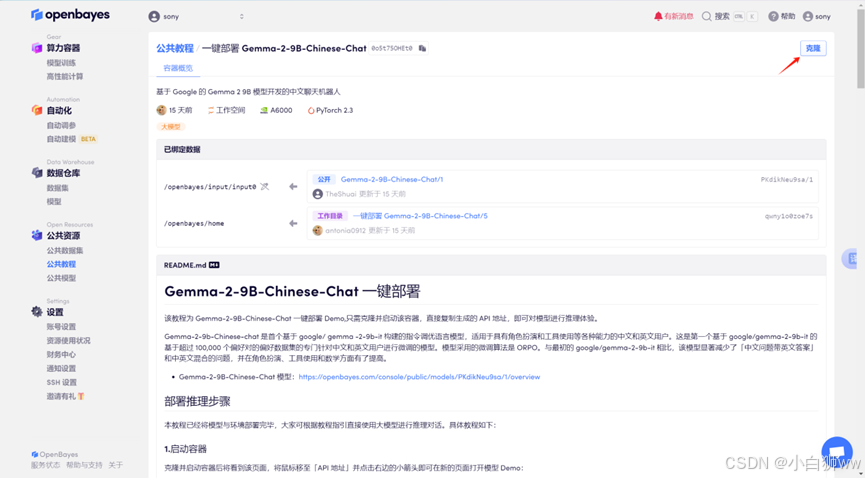Click the OpenBayes logo

[x=70, y=15]
